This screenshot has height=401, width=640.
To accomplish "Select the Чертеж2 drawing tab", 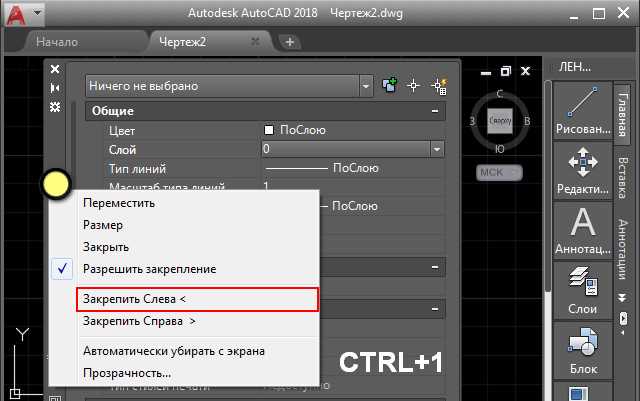I will 182,42.
